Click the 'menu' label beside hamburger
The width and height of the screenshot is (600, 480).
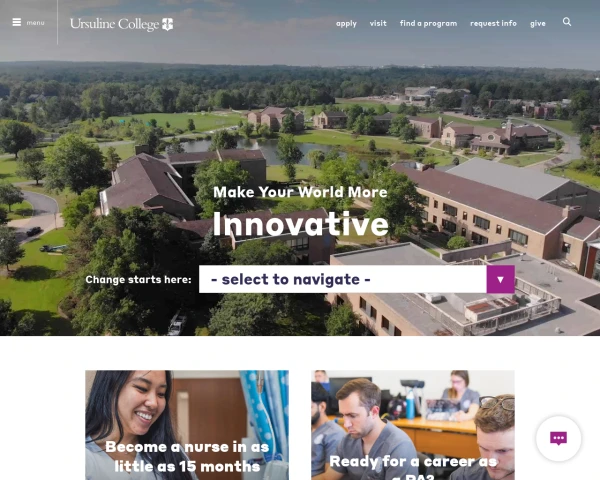pos(35,23)
